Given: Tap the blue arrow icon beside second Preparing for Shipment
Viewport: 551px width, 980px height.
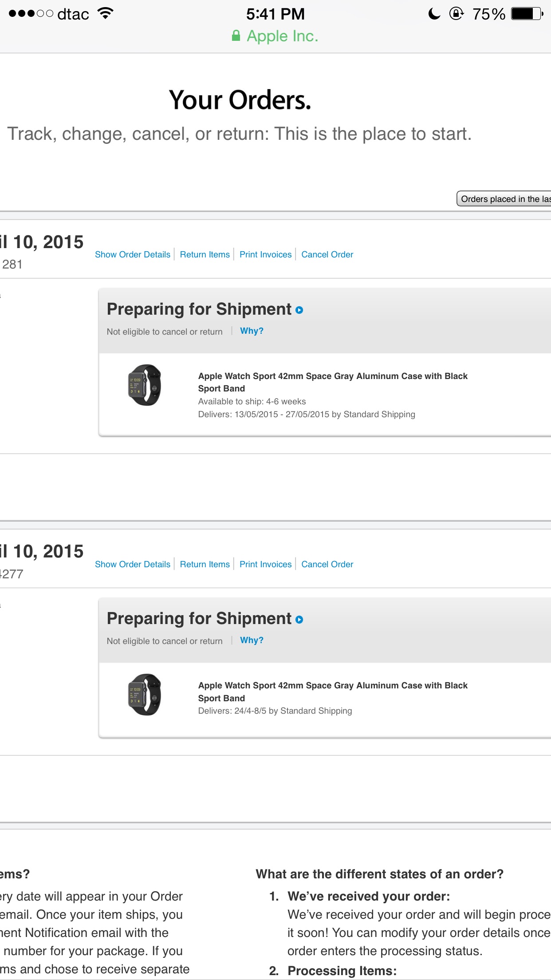Looking at the screenshot, I should click(299, 620).
